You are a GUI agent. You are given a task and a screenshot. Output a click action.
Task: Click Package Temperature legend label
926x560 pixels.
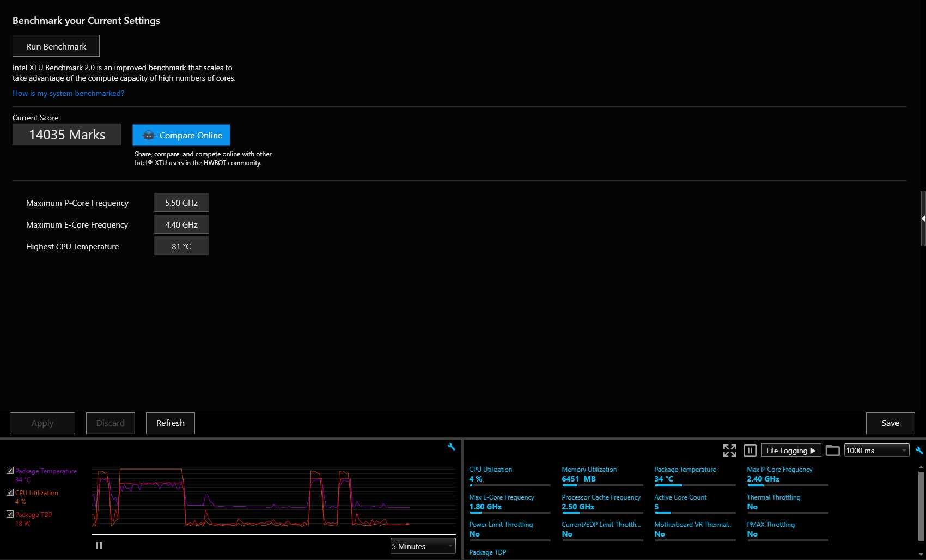[x=46, y=471]
